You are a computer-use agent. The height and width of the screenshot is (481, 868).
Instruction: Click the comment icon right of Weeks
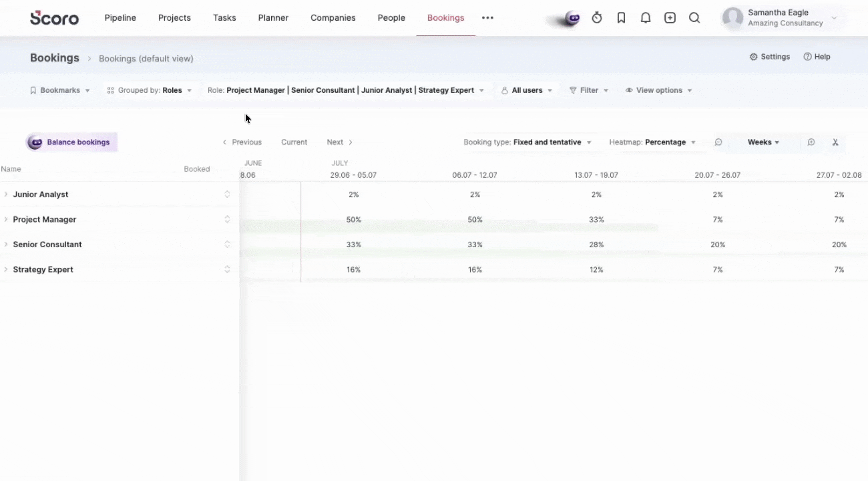click(x=811, y=142)
